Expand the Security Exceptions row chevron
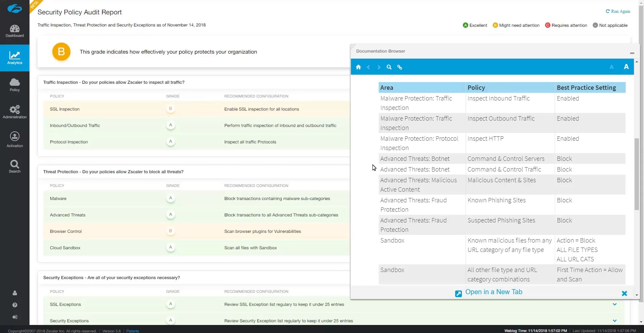Image resolution: width=644 pixels, height=333 pixels. pos(614,321)
